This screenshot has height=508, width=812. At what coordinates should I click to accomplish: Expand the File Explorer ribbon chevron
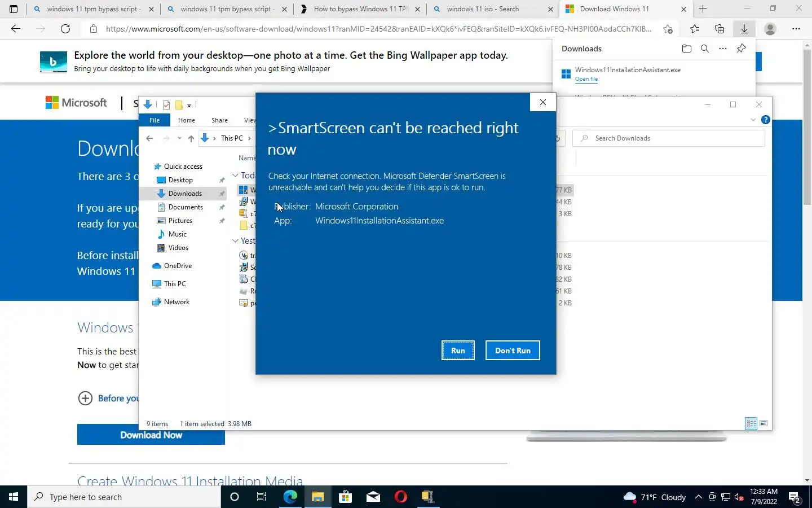[753, 120]
